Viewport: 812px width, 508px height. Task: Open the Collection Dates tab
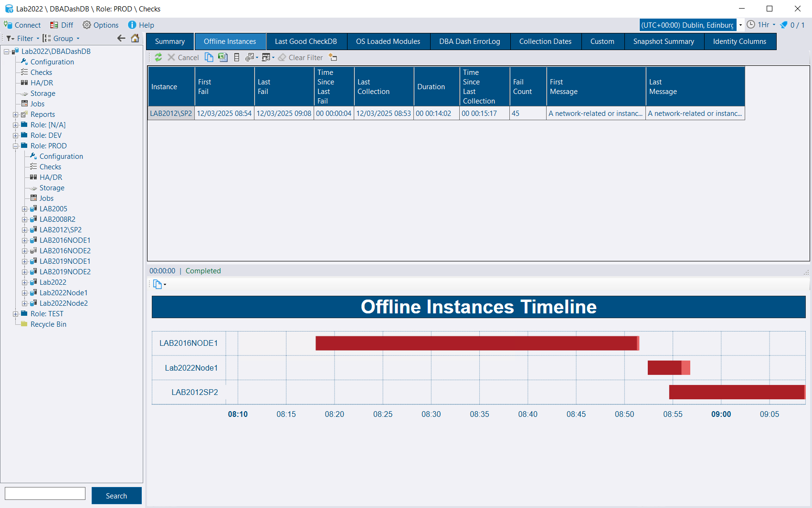(x=545, y=41)
